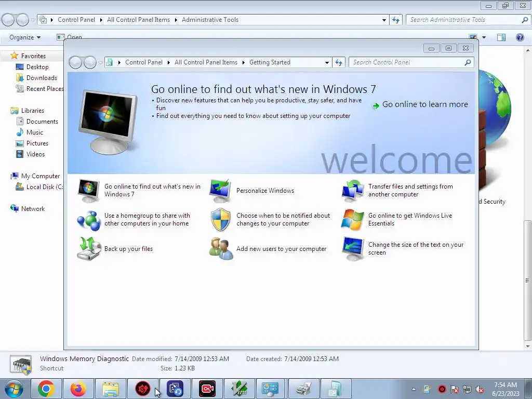This screenshot has height=399, width=532.
Task: Select Administrative Tools in the rear breadcrumb
Action: (210, 20)
